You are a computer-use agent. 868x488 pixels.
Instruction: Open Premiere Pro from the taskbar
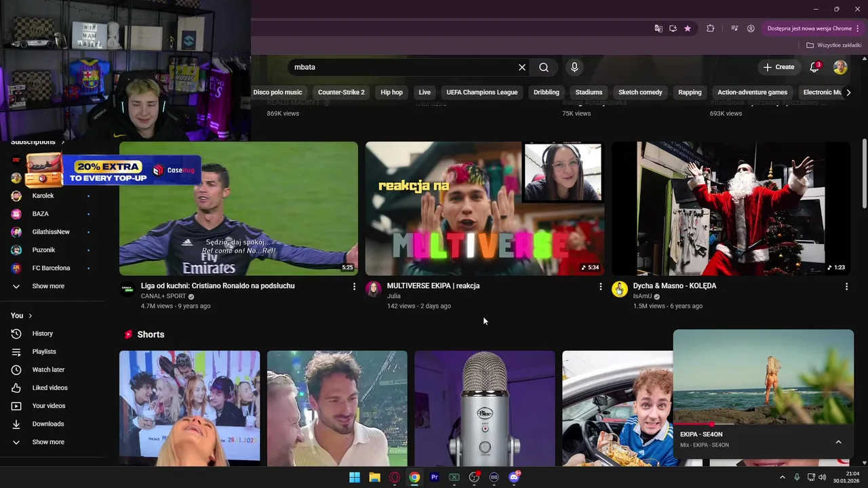coord(435,477)
